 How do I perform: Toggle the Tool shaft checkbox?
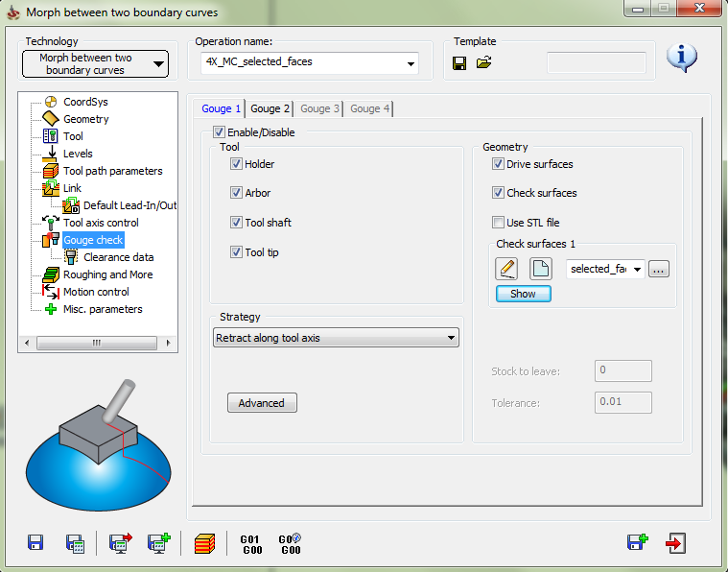(x=236, y=223)
